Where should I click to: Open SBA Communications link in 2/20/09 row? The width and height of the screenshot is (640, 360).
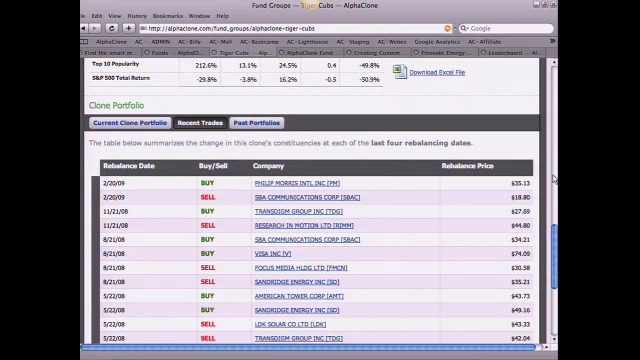coord(307,198)
